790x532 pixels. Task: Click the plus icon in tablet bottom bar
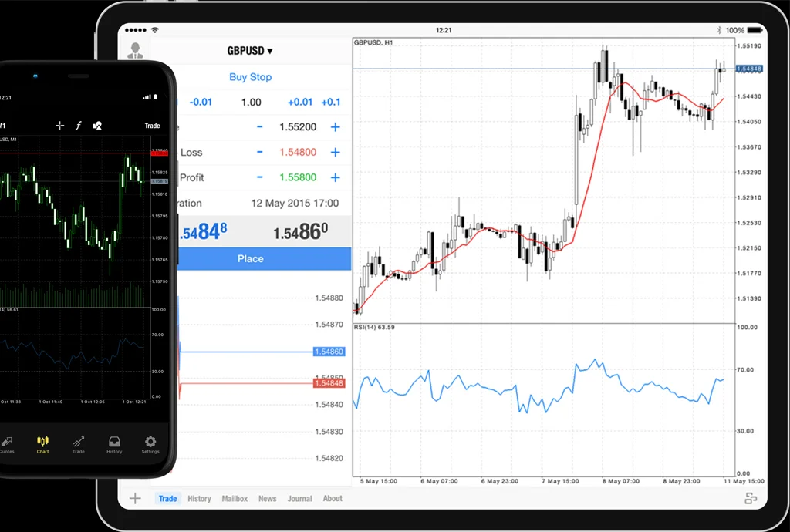[135, 498]
